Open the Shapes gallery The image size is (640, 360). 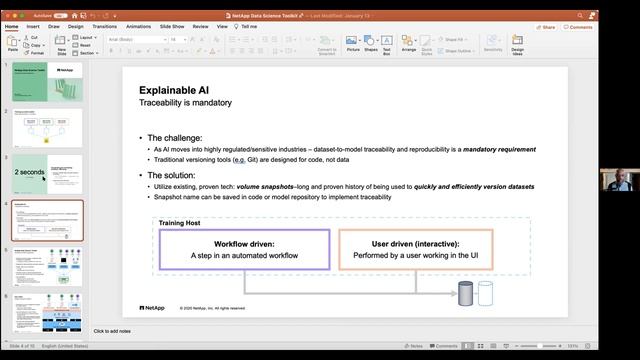371,44
